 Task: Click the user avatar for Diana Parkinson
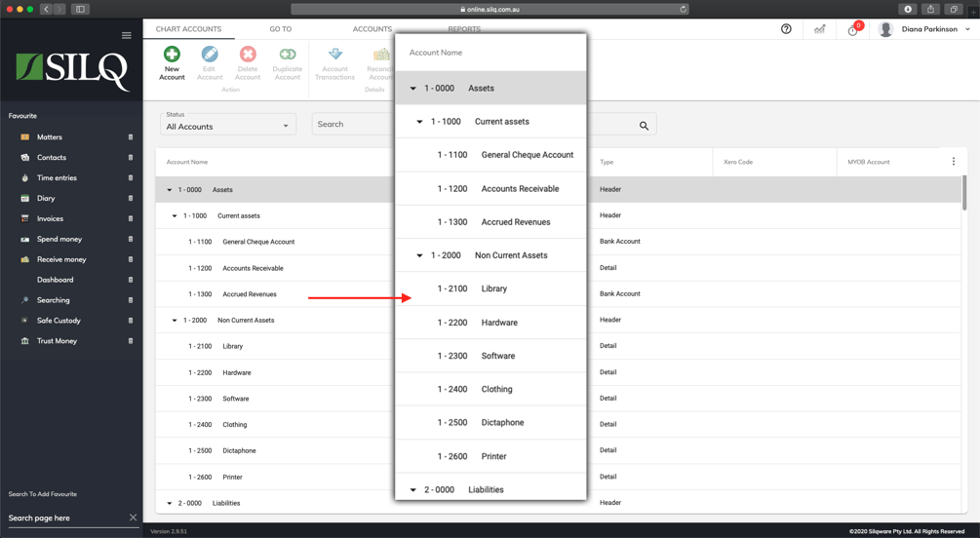coord(885,28)
